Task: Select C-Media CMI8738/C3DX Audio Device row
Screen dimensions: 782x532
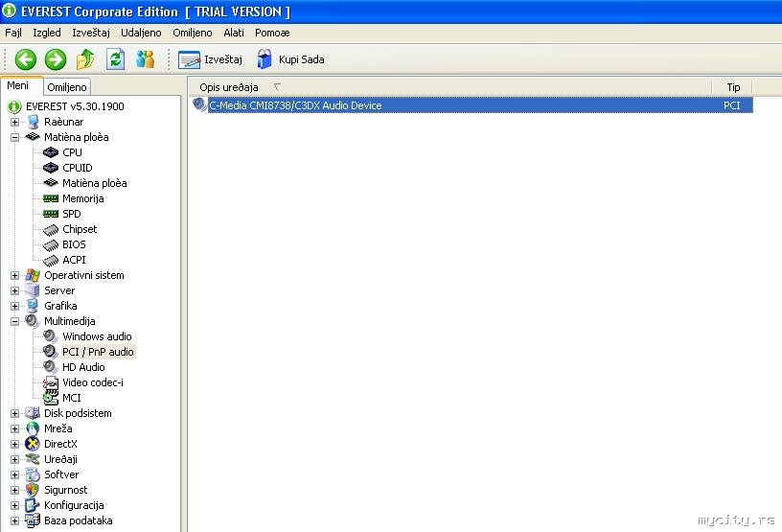Action: (x=472, y=105)
